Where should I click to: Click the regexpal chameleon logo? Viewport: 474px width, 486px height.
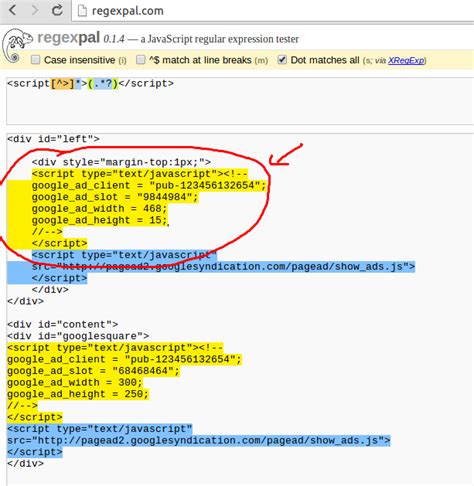point(17,46)
